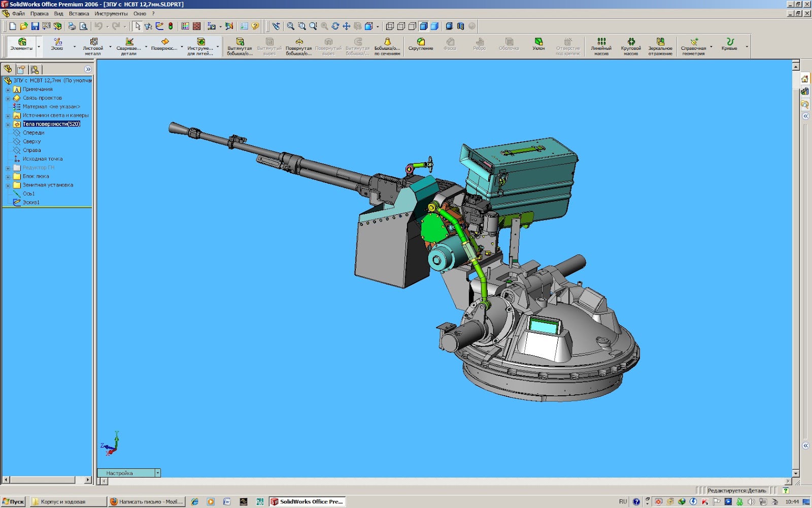Click the Линейный массив (Linear Pattern) tool
This screenshot has width=812, height=508.
[601, 46]
